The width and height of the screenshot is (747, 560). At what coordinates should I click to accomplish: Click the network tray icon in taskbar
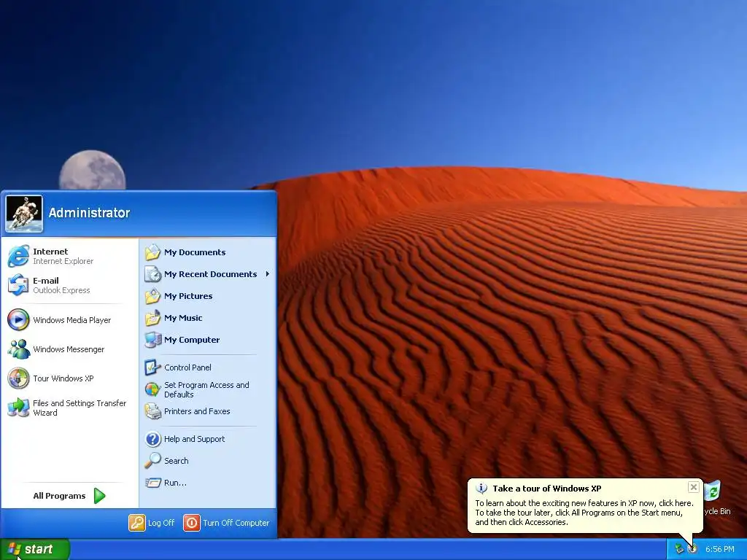tap(679, 549)
